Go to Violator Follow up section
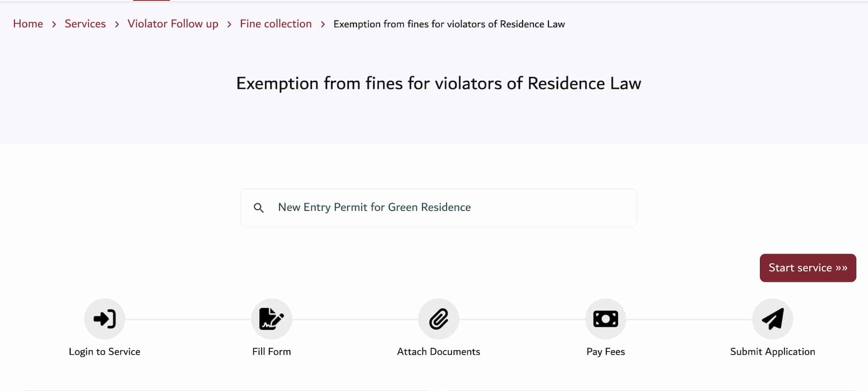Screen dimensions: 868x391 click(172, 24)
